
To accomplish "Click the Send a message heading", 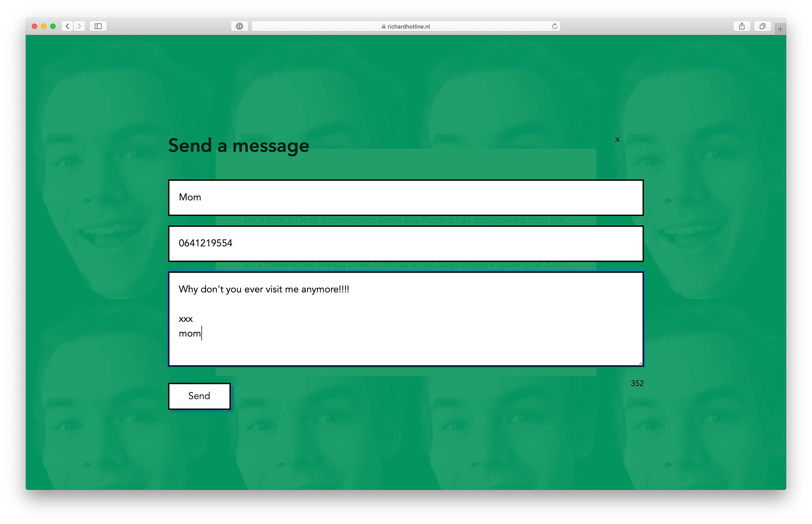I will tap(239, 146).
